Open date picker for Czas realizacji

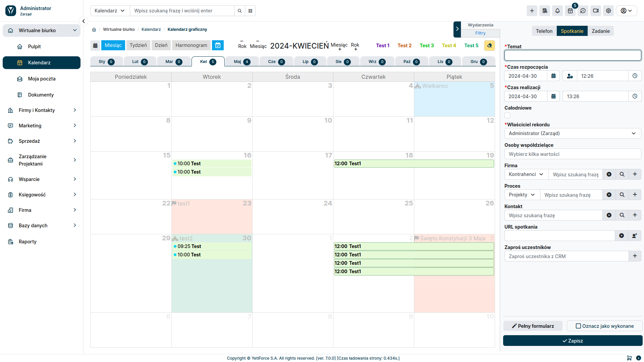coord(553,97)
